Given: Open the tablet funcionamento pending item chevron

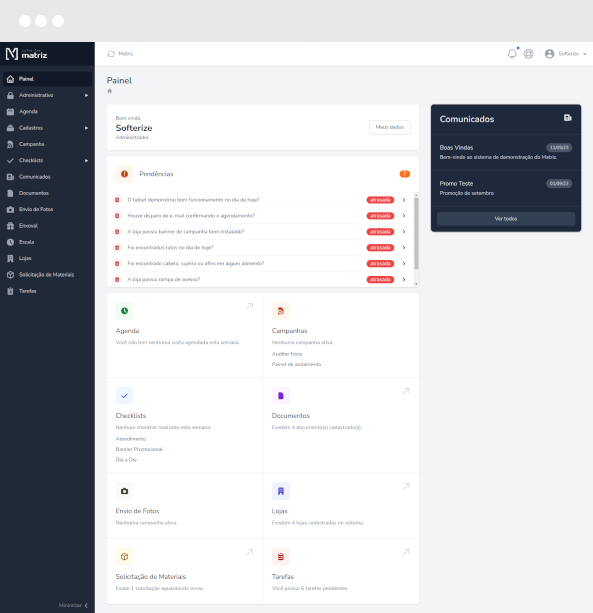Looking at the screenshot, I should (404, 200).
